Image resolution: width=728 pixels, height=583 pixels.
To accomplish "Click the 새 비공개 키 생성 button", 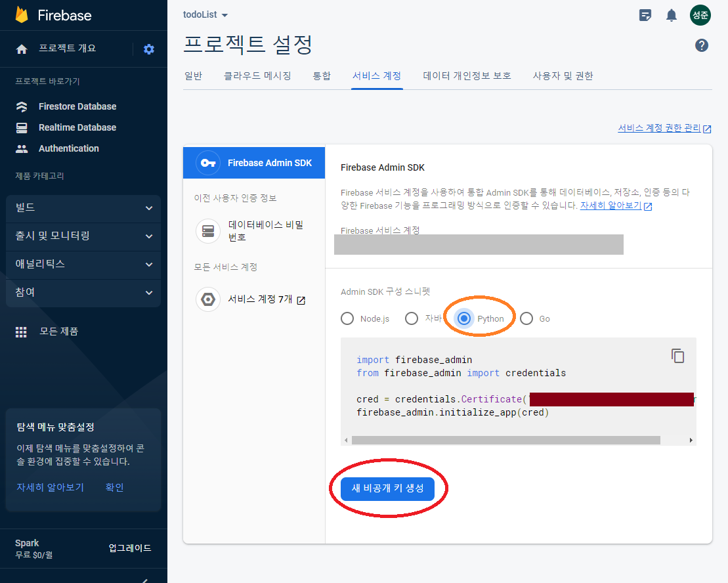I will point(388,488).
